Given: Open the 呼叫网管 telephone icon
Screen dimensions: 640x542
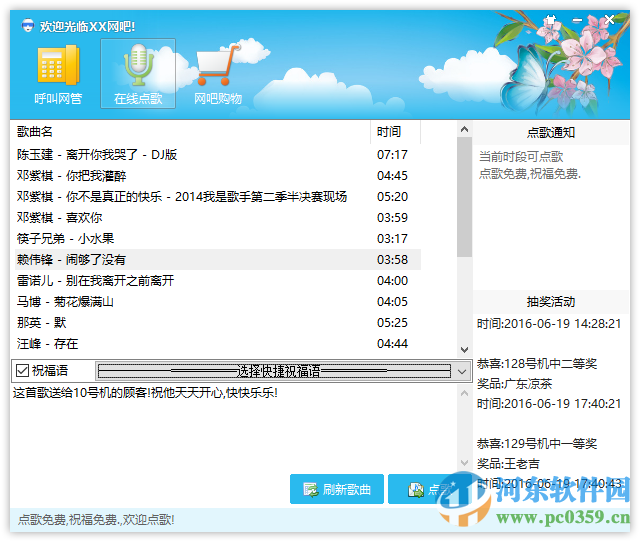Looking at the screenshot, I should pyautogui.click(x=58, y=75).
